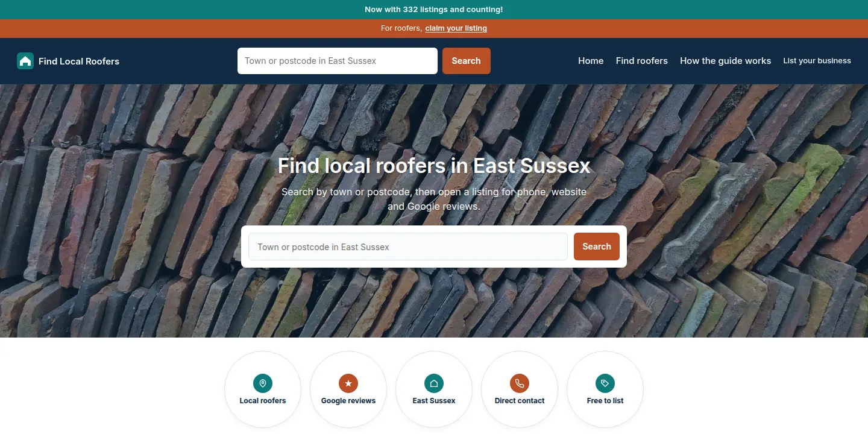Click the Find Local Roofers house logo icon

pyautogui.click(x=25, y=61)
